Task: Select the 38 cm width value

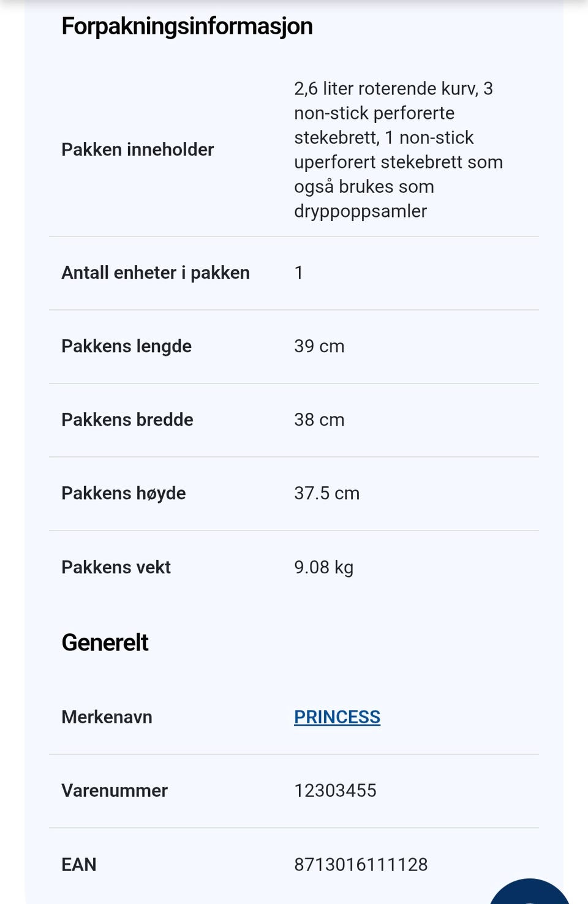Action: (319, 420)
